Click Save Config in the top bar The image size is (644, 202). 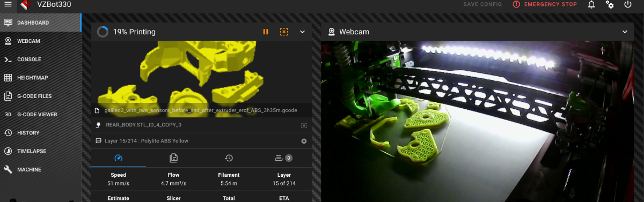click(483, 4)
